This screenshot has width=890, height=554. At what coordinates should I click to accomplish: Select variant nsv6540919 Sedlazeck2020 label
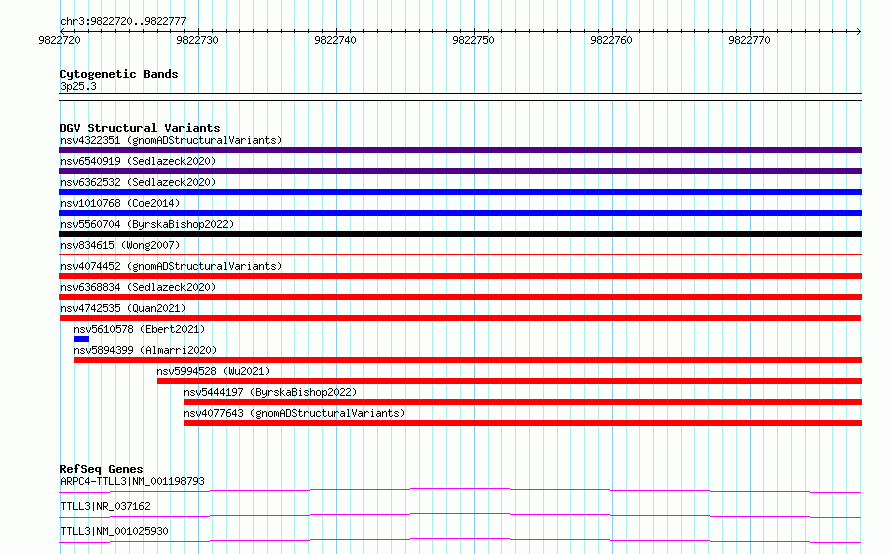point(138,161)
